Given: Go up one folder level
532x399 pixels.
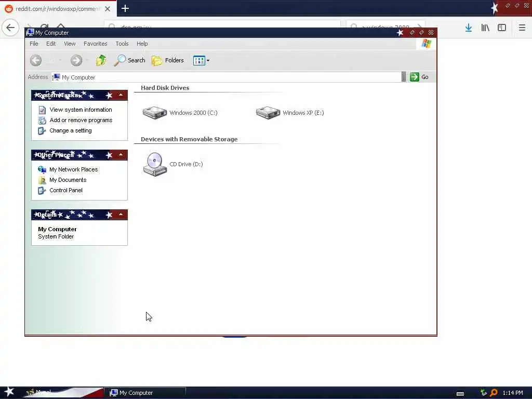Looking at the screenshot, I should click(101, 60).
